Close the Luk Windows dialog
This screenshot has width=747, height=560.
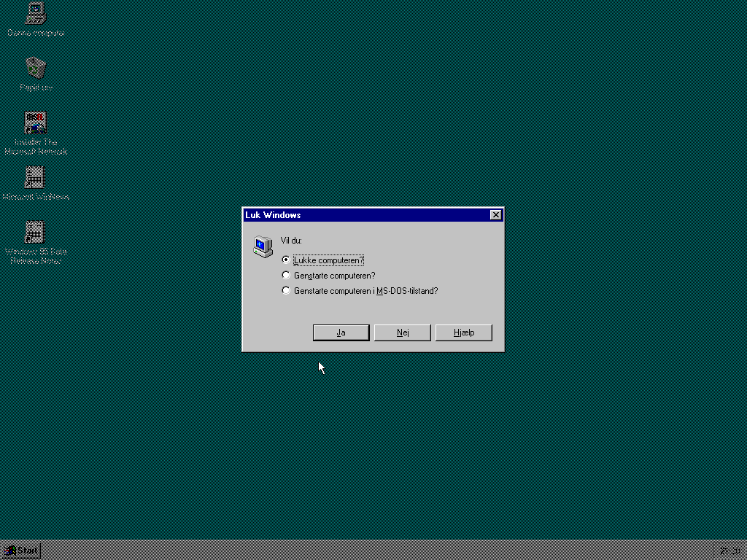[495, 215]
